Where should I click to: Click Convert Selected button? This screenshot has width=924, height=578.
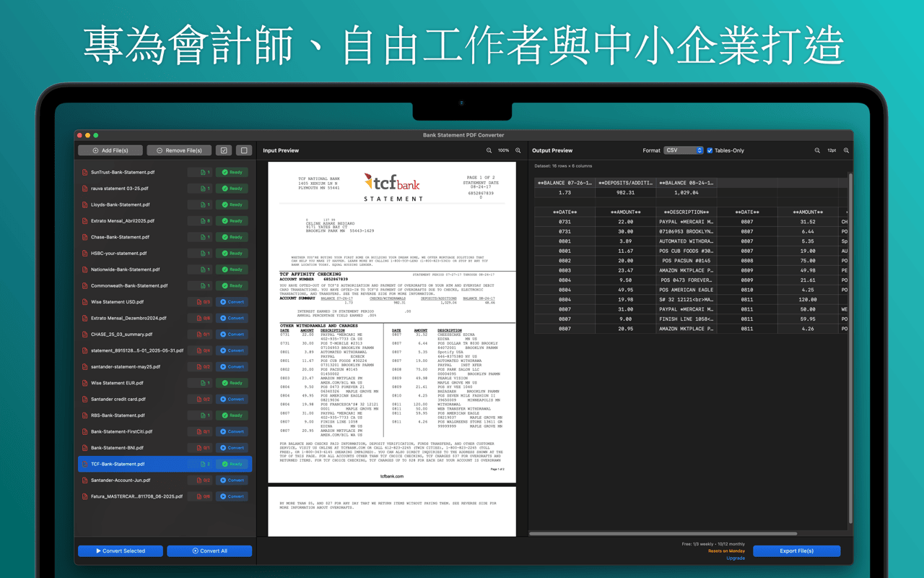tap(121, 551)
